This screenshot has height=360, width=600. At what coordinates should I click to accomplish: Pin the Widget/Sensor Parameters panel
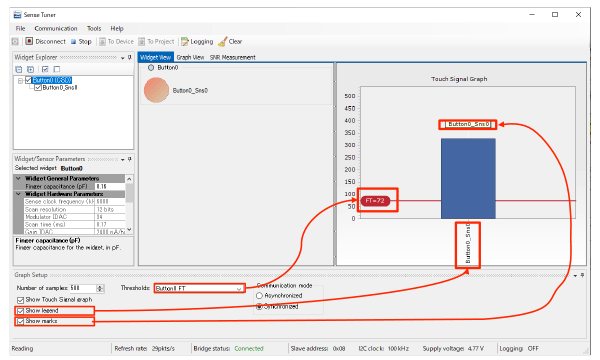(130, 159)
